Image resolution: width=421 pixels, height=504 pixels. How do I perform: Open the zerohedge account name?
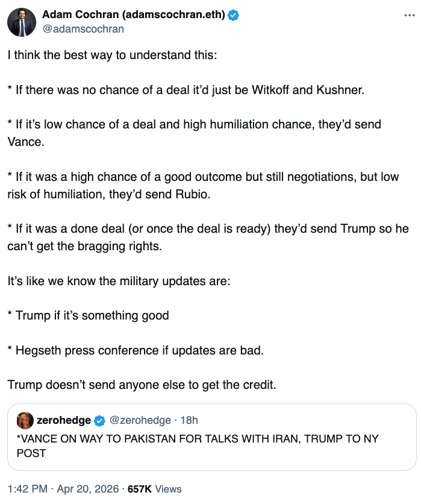(x=64, y=420)
